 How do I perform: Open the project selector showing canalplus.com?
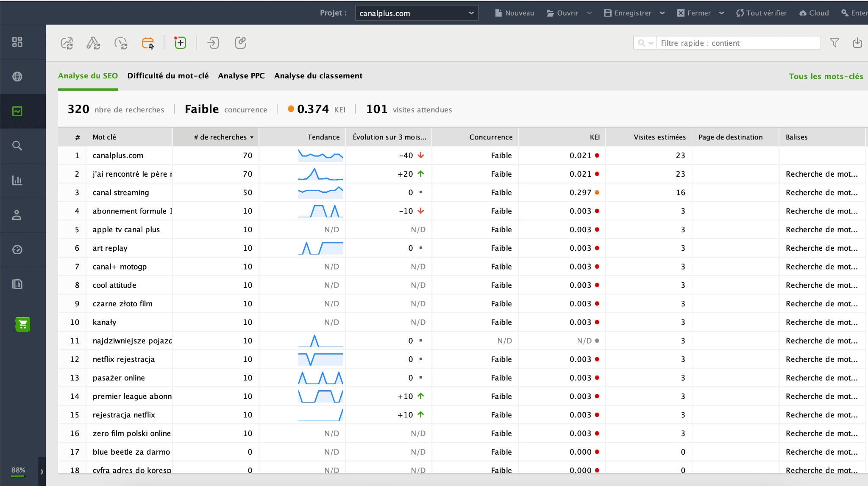click(x=417, y=13)
